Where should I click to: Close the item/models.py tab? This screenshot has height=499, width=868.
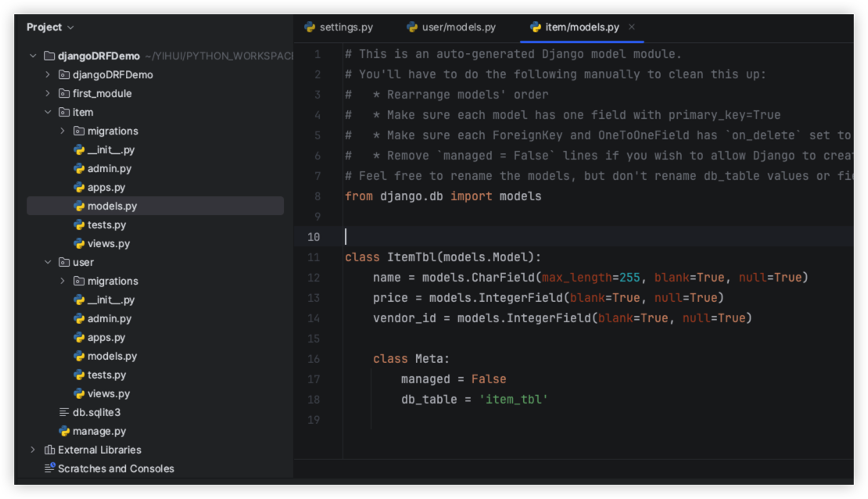(632, 27)
